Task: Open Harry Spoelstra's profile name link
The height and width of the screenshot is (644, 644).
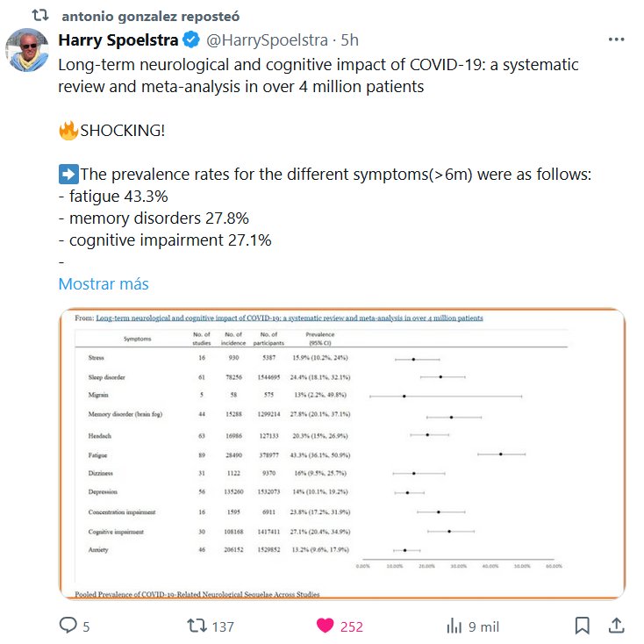Action: pyautogui.click(x=118, y=40)
